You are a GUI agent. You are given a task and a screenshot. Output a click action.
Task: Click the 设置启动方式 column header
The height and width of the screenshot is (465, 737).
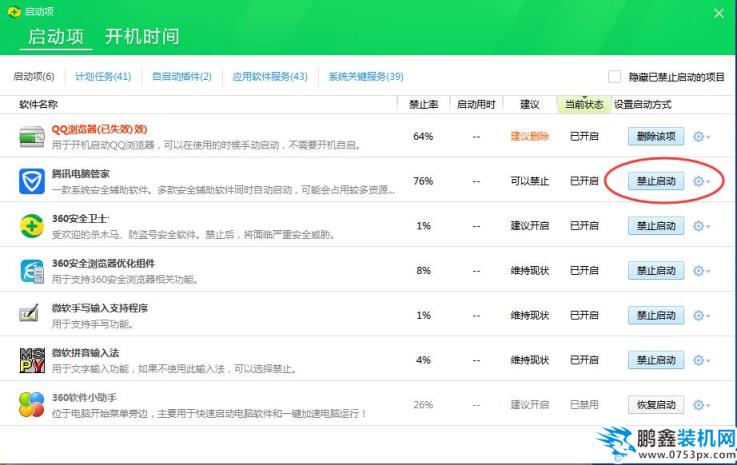[x=643, y=104]
